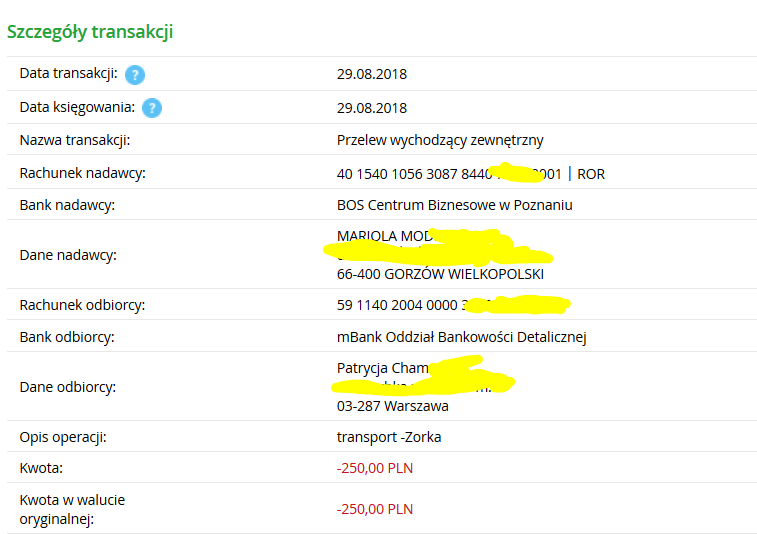Click the Dane nadawcy label
757x534 pixels.
68,255
